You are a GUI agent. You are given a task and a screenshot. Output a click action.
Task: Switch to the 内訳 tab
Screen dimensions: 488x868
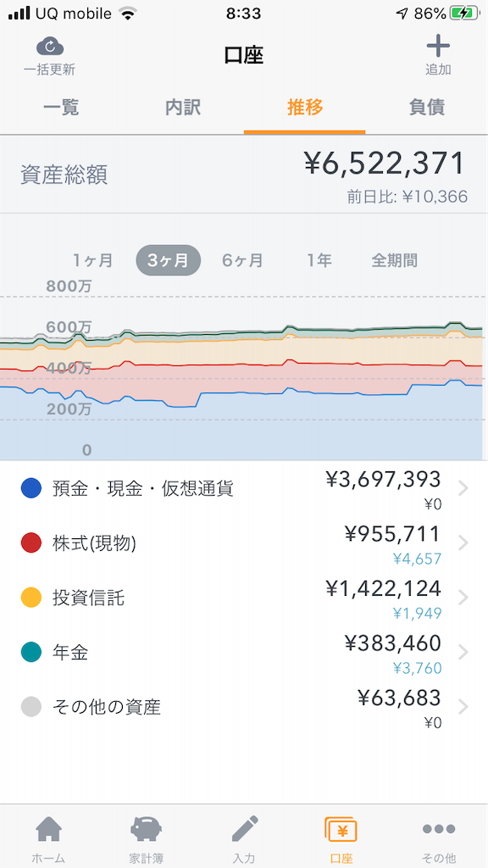pos(183,108)
